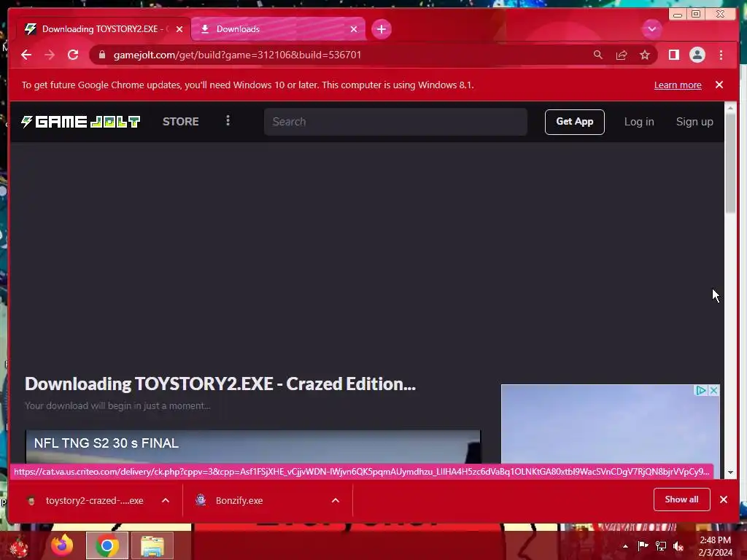
Task: Click the muted volume tray icon
Action: point(678,545)
